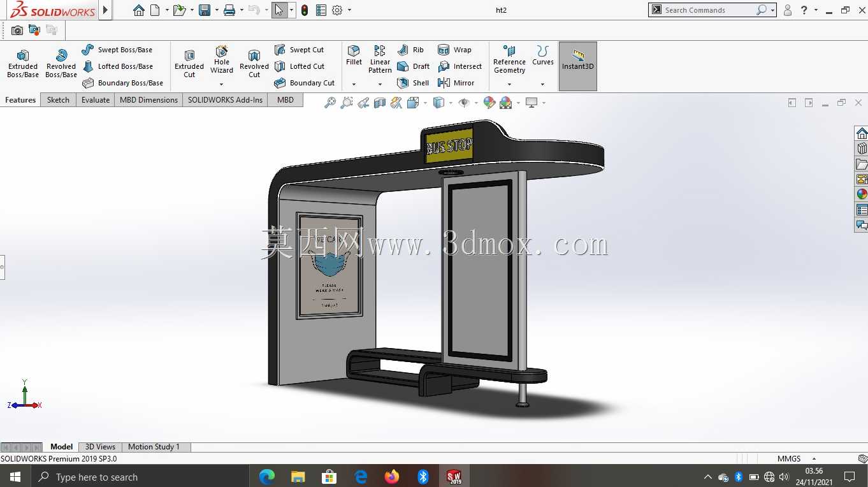868x487 pixels.
Task: Open Design Library task pane tab
Action: (x=862, y=149)
